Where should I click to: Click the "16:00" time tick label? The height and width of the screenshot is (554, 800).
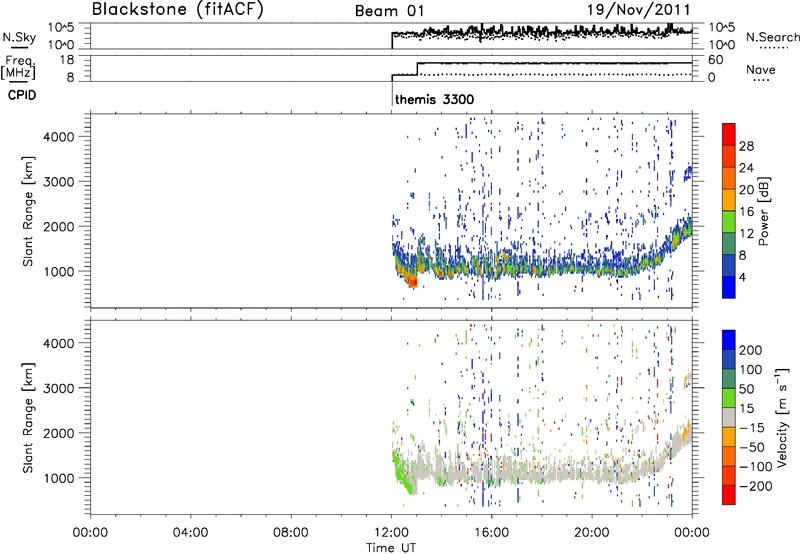491,533
